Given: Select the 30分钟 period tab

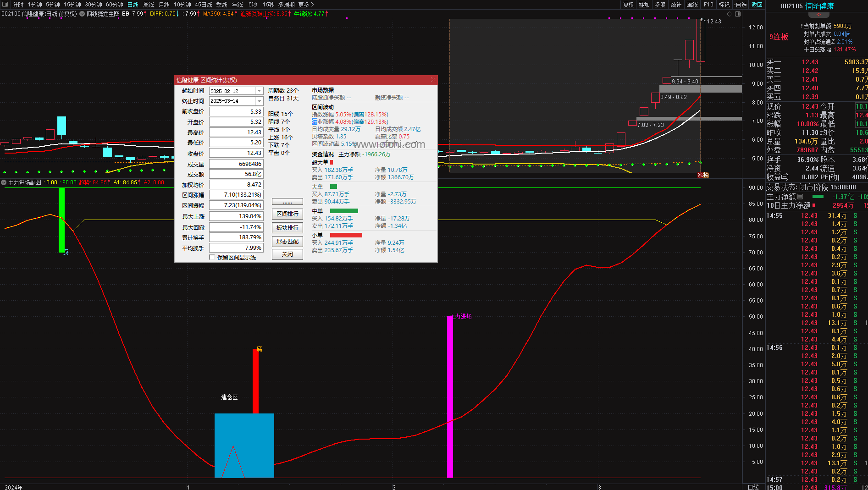Looking at the screenshot, I should point(94,5).
